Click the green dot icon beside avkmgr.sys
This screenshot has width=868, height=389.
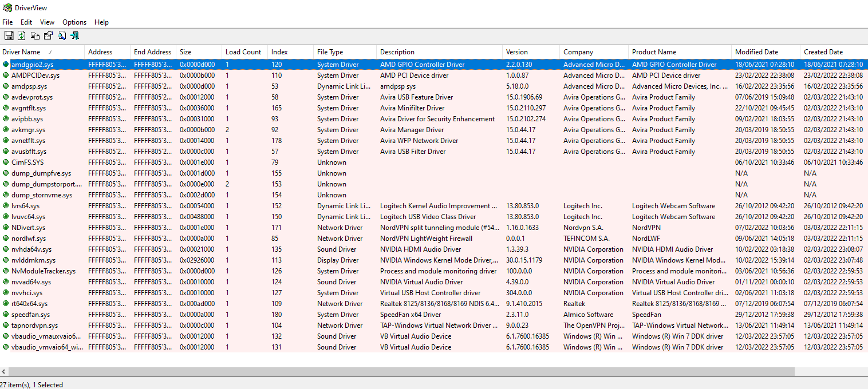tap(6, 130)
